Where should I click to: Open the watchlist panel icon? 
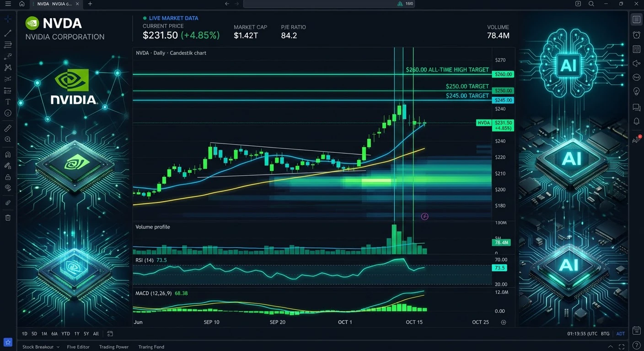[636, 19]
